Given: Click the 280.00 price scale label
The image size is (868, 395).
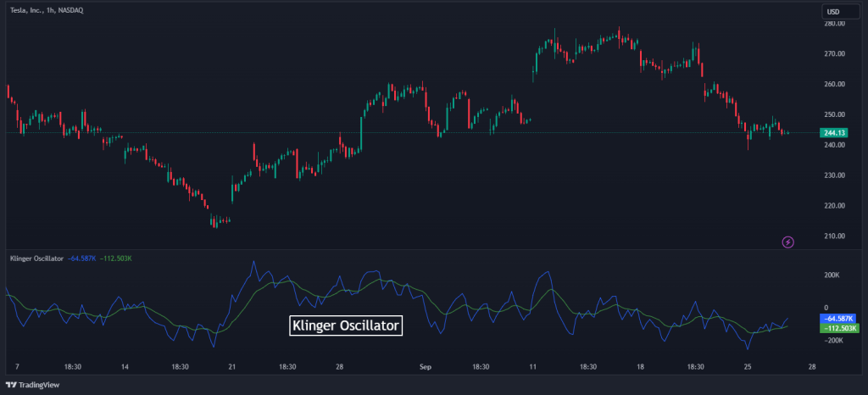Looking at the screenshot, I should pos(834,24).
